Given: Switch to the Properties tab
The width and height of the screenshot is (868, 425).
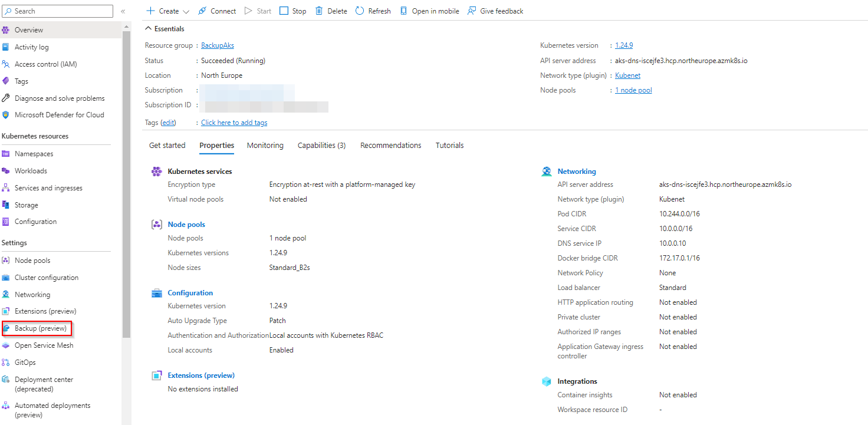Looking at the screenshot, I should tap(216, 145).
